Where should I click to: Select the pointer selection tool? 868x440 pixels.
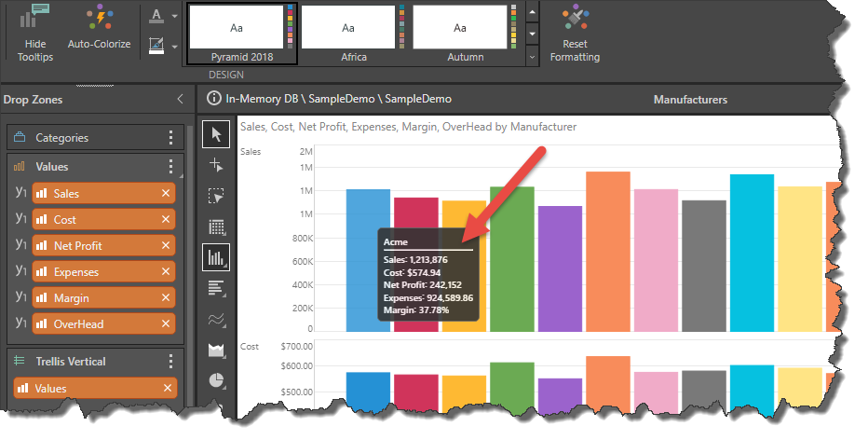216,135
